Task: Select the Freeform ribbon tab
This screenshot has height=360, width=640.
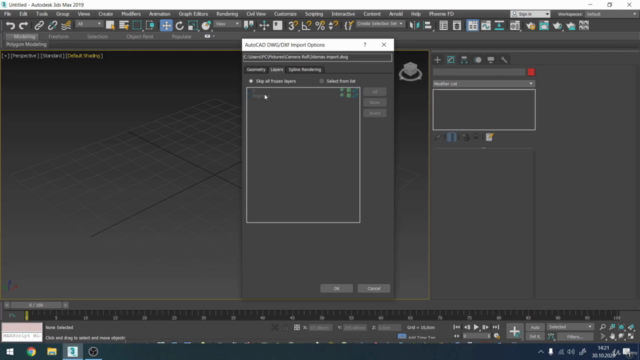Action: point(58,37)
